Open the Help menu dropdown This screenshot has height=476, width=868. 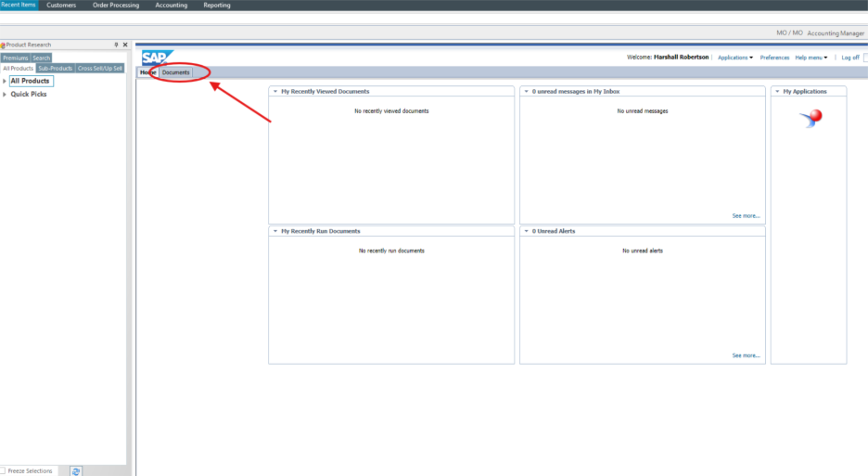(x=811, y=58)
